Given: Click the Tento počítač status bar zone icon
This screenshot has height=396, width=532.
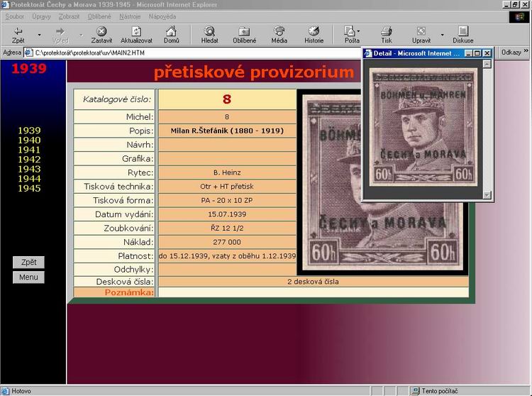Looking at the screenshot, I should click(x=415, y=391).
